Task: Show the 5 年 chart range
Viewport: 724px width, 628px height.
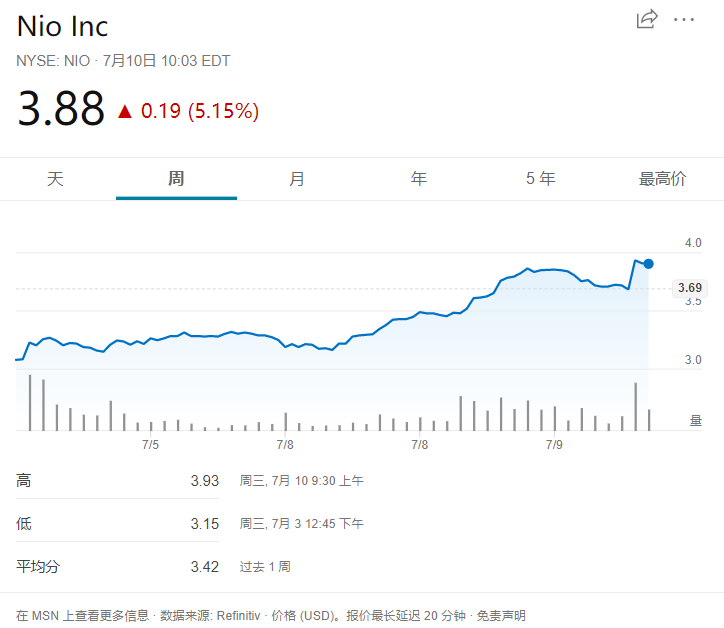Action: pos(540,179)
